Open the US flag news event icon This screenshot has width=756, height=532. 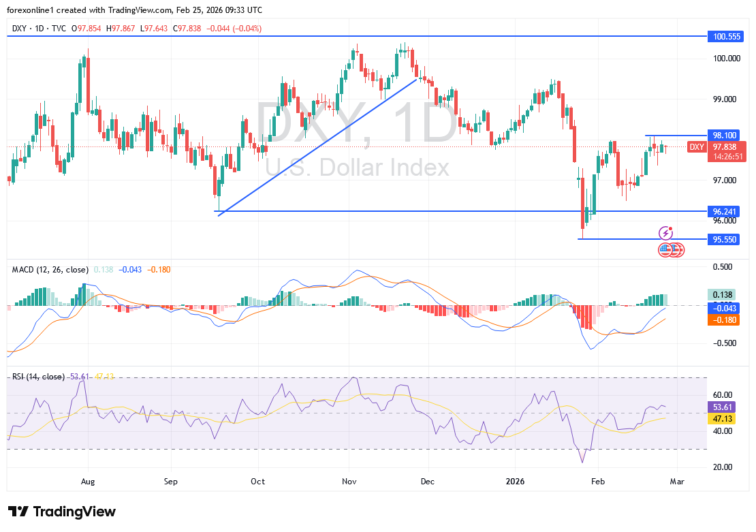(665, 250)
